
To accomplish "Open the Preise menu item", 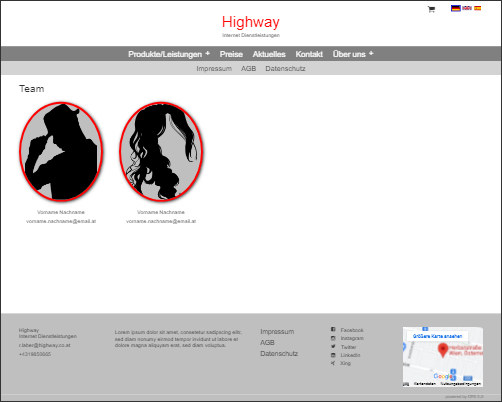I will pos(231,54).
